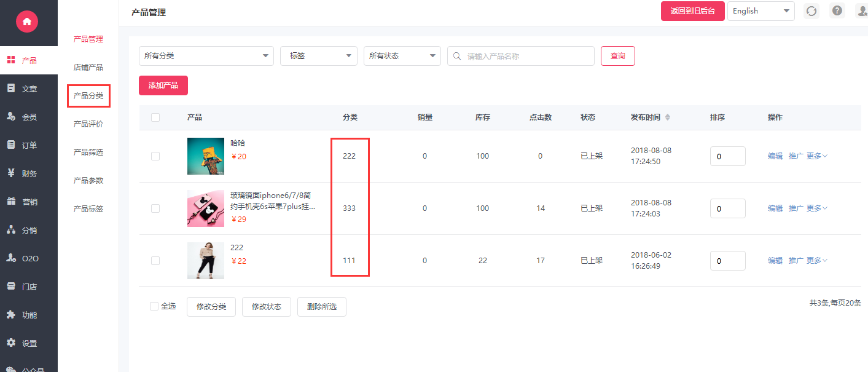Open 产品分类 in the submenu
The height and width of the screenshot is (372, 868).
pyautogui.click(x=88, y=96)
